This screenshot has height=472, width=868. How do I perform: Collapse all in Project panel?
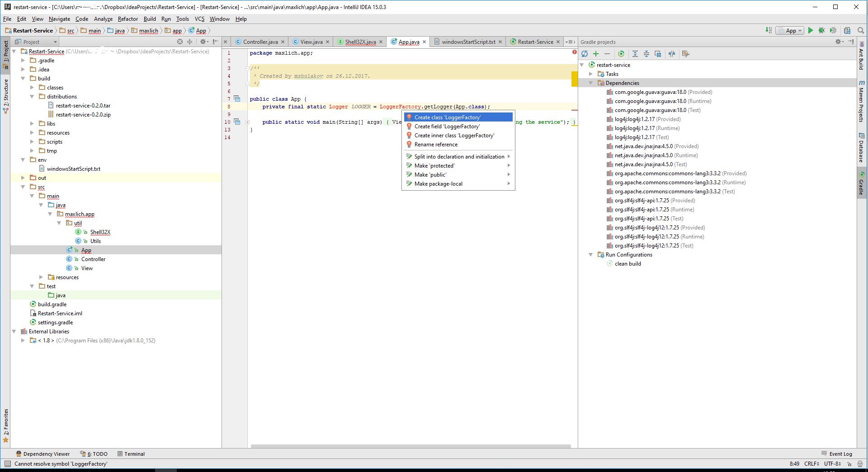(190, 42)
